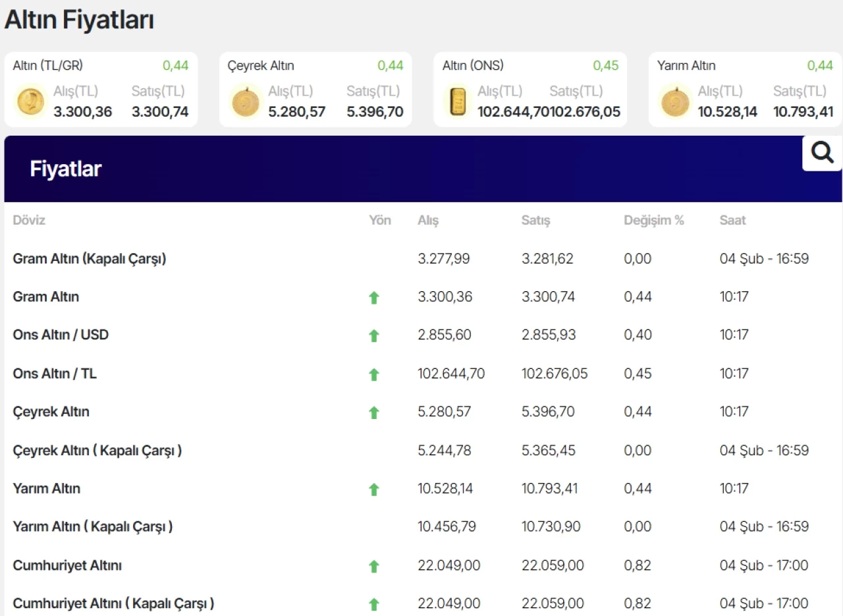Viewport: 843px width, 616px height.
Task: Click the Altın (ONS) gold bar icon
Action: 457,102
